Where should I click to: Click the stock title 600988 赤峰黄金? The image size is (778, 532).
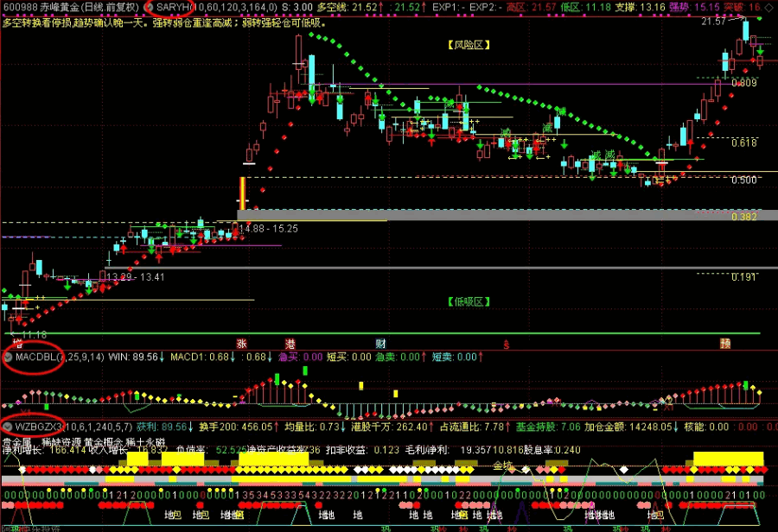[x=40, y=8]
